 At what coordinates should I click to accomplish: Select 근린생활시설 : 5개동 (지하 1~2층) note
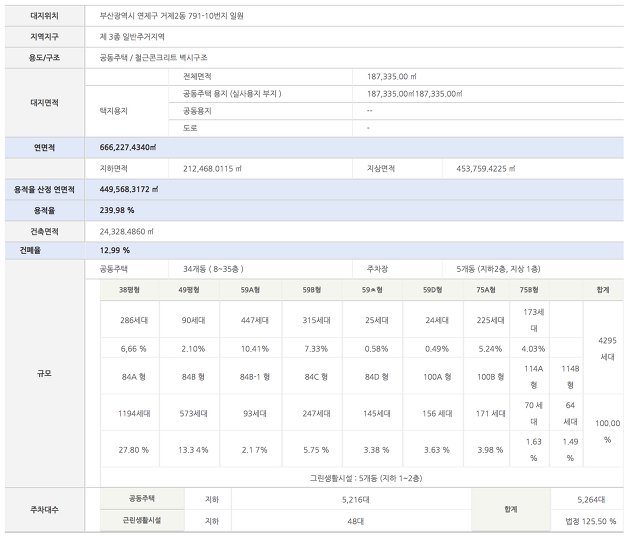point(366,479)
